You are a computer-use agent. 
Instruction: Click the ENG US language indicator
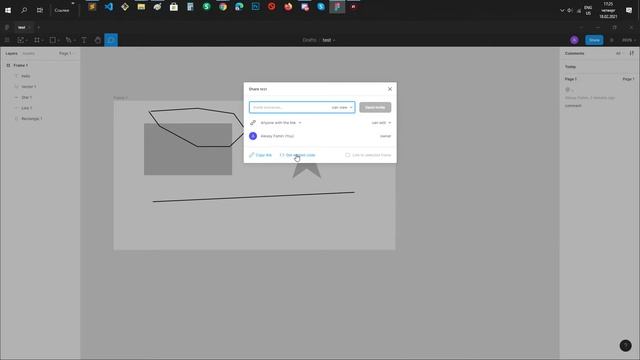(588, 10)
